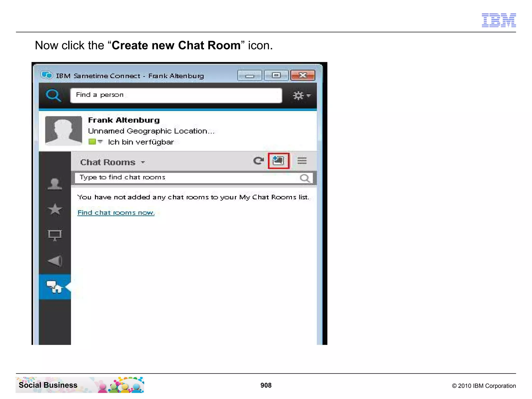Close the Sametime Connect window
Image resolution: width=532 pixels, height=399 pixels.
[303, 75]
